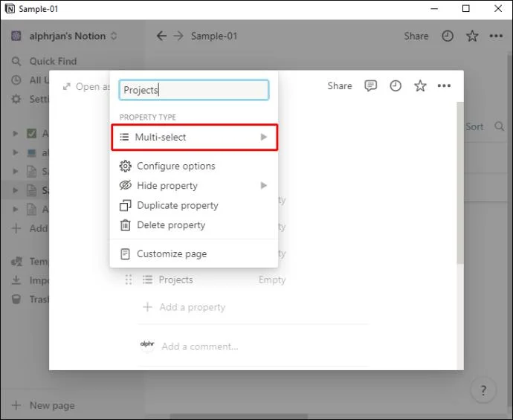Click the alphr avatar by comment box
The image size is (513, 420).
coord(147,344)
